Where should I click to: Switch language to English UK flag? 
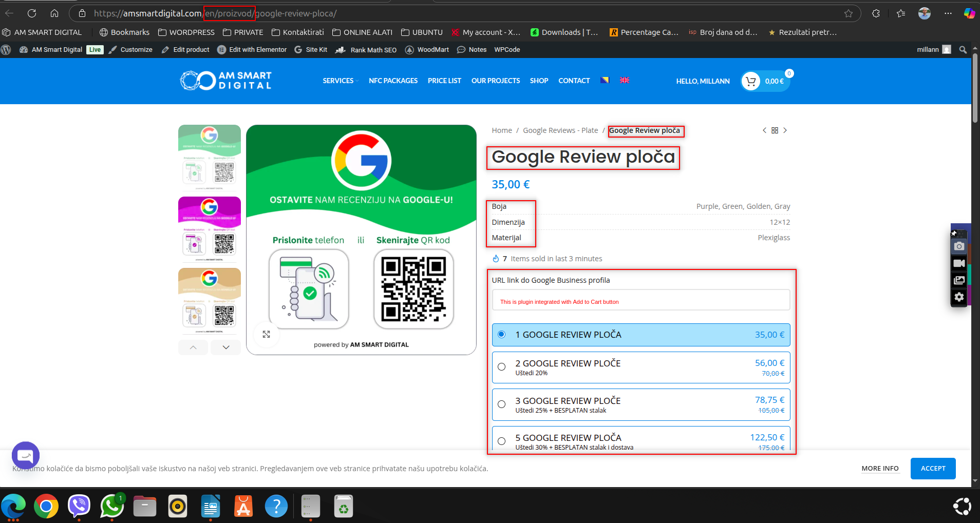pos(625,80)
